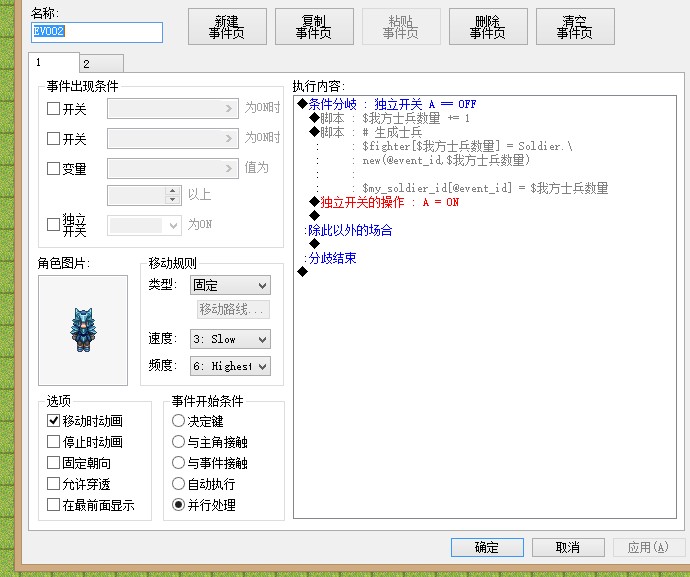The width and height of the screenshot is (690, 577).
Task: Enable the first 开关 condition checkbox
Action: [x=53, y=109]
